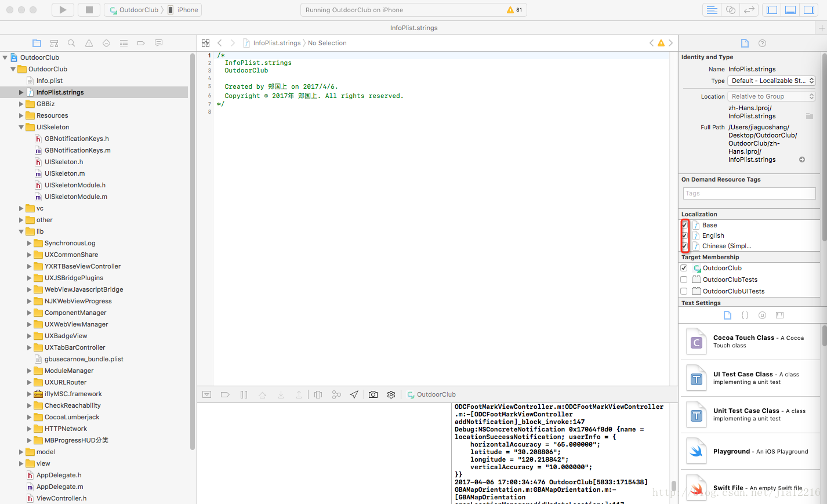
Task: Select the File Template library tab
Action: pyautogui.click(x=727, y=316)
